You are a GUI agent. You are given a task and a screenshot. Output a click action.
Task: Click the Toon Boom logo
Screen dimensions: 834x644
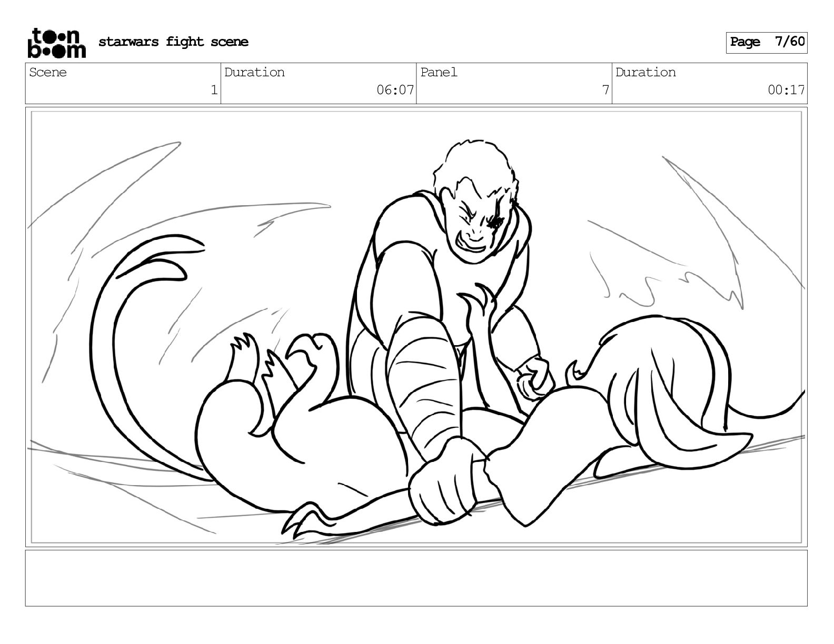[56, 43]
